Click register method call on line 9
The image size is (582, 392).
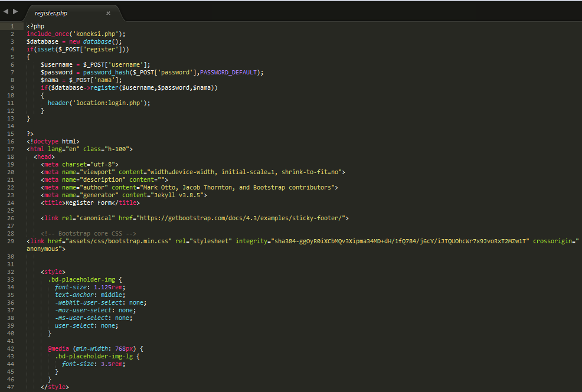(104, 87)
